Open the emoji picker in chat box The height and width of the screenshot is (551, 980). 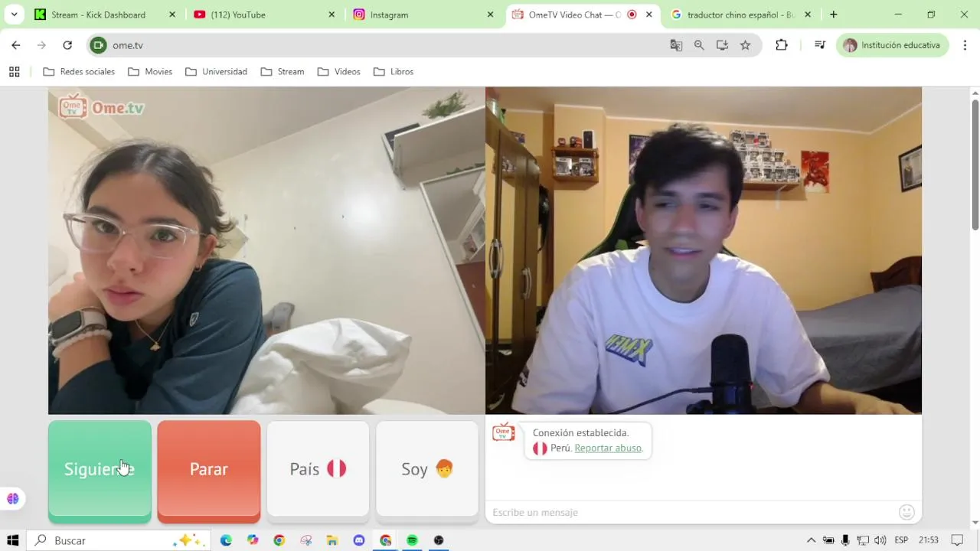click(x=906, y=512)
